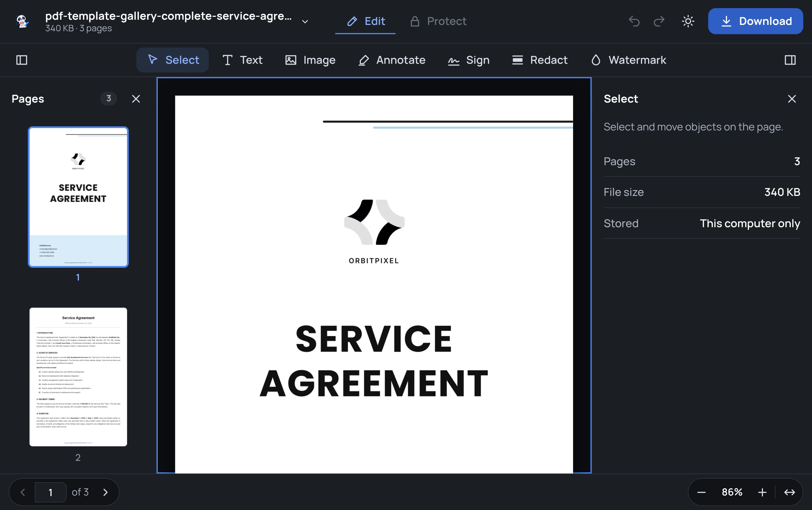
Task: Zoom out with minus button
Action: click(x=702, y=492)
